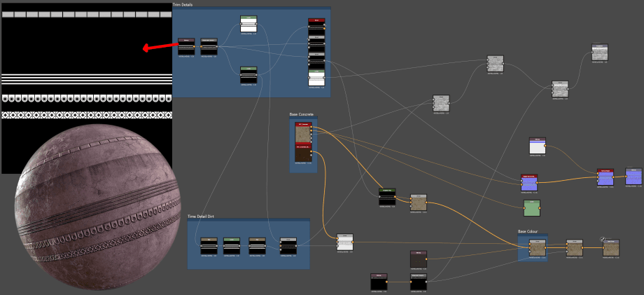Select the mauve-header bitmap node in Trim Details

click(x=186, y=46)
